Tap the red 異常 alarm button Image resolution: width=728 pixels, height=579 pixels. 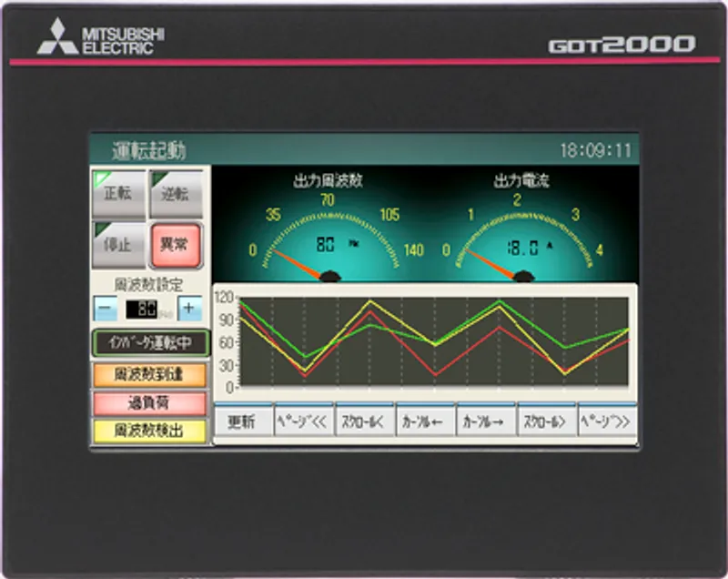(x=176, y=245)
